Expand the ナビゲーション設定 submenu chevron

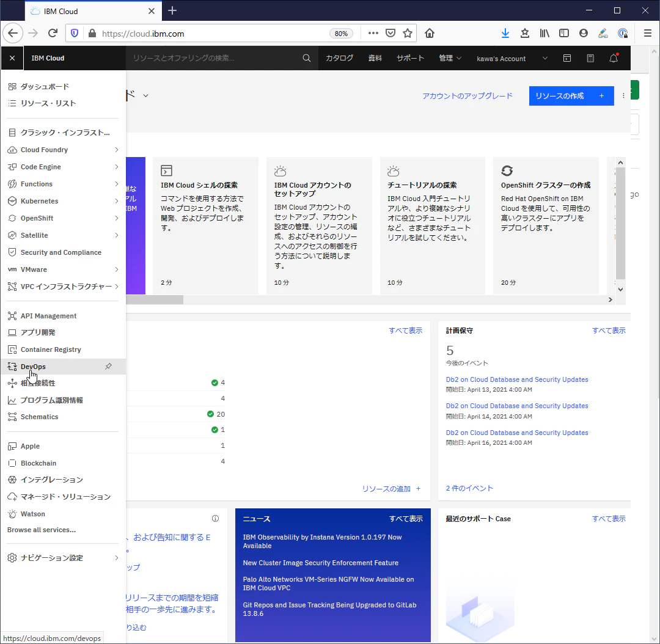[x=117, y=558]
